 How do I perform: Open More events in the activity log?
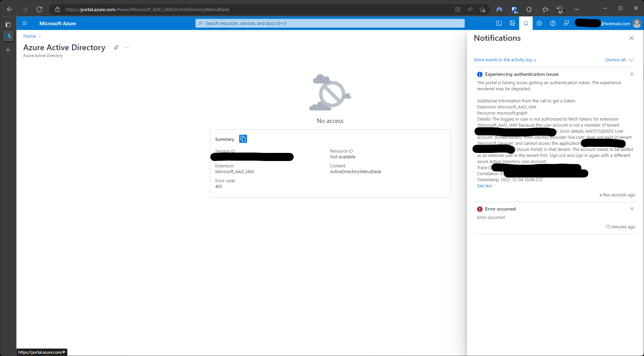(x=505, y=60)
